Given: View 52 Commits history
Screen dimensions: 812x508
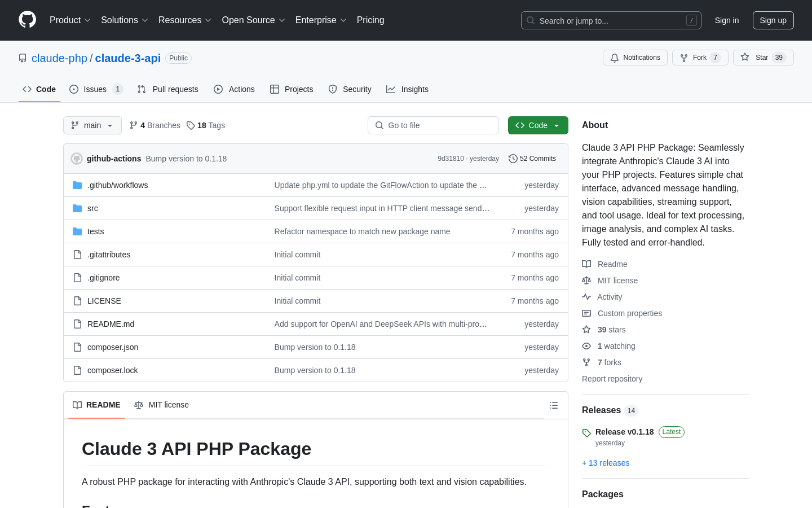Looking at the screenshot, I should (x=532, y=159).
